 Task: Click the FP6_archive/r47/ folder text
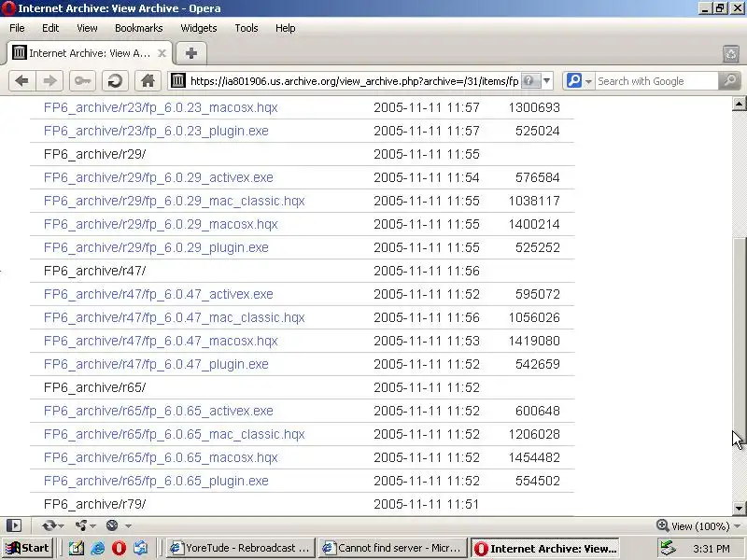(x=95, y=271)
